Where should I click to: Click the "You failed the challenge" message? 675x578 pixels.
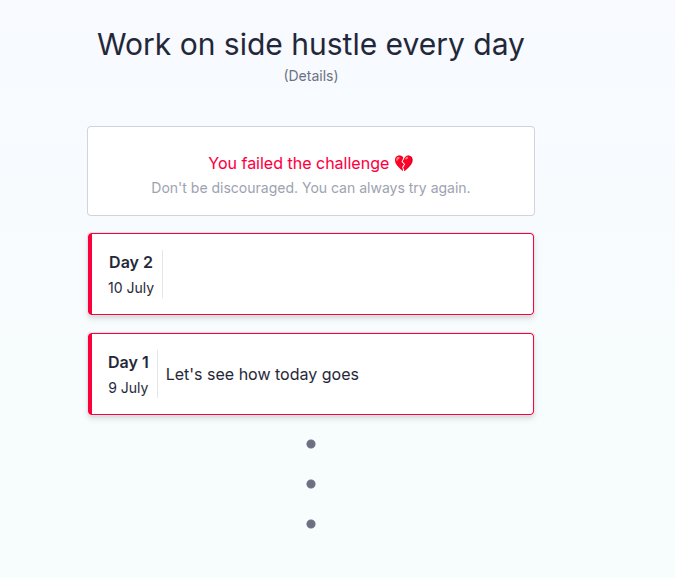pyautogui.click(x=298, y=163)
